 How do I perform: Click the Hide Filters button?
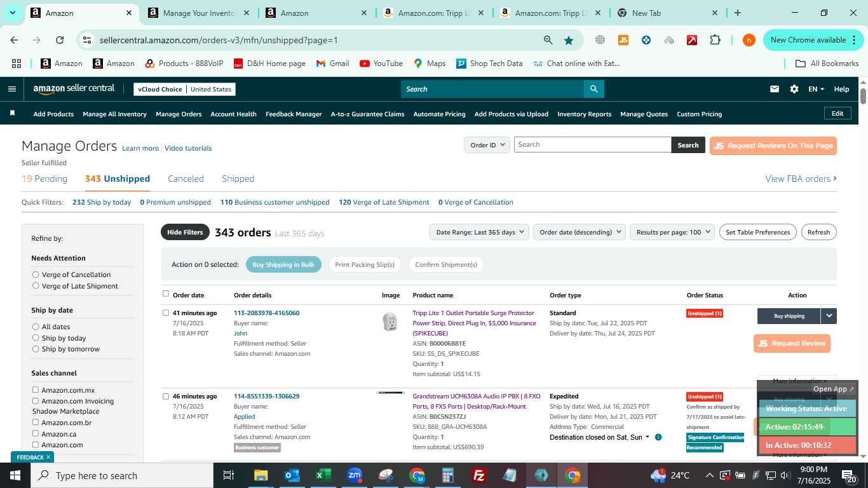pos(185,232)
